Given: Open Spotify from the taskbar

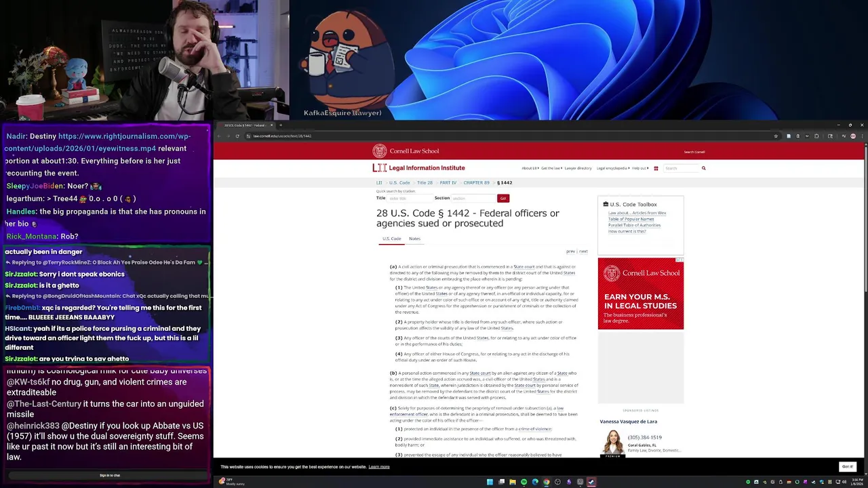Looking at the screenshot, I should point(524,482).
